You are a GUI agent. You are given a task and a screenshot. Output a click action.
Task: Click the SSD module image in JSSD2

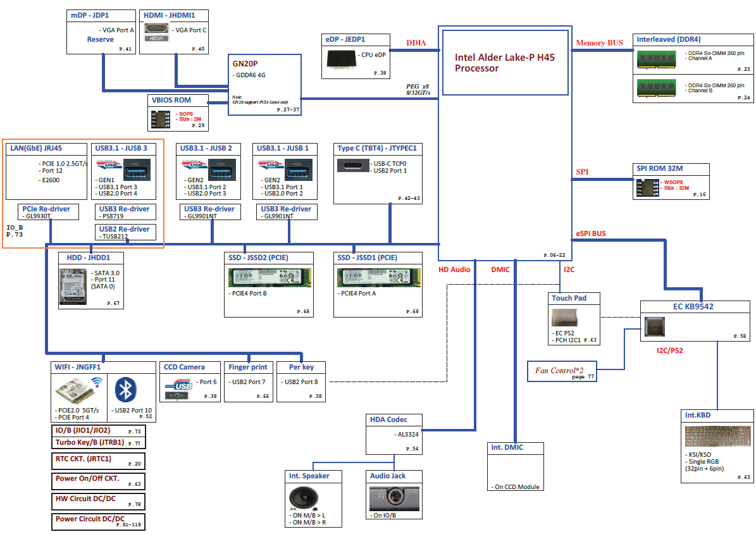coord(270,278)
